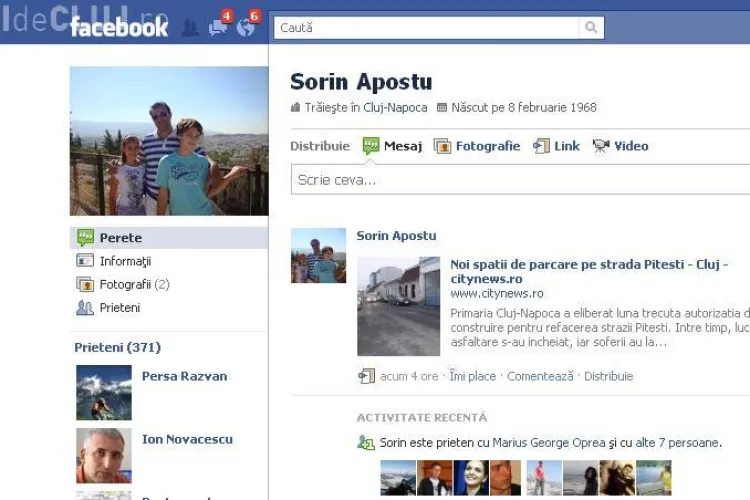The width and height of the screenshot is (750, 500).
Task: Click the Perete wall icon in sidebar
Action: pyautogui.click(x=86, y=237)
